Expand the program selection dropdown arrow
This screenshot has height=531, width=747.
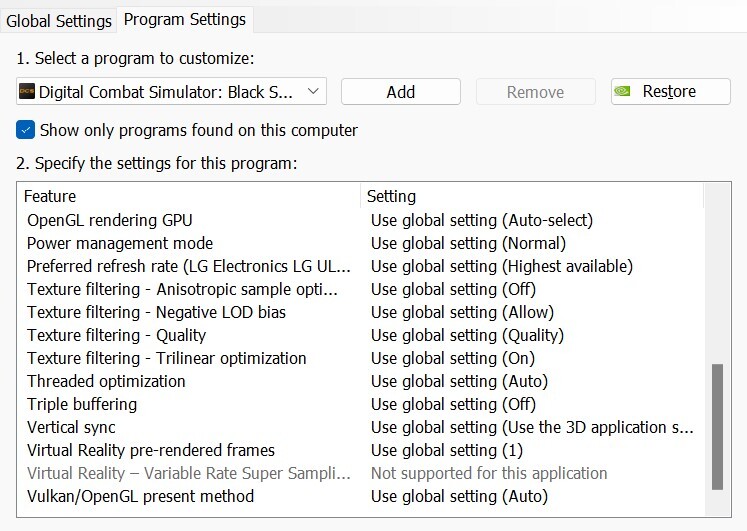pos(313,91)
